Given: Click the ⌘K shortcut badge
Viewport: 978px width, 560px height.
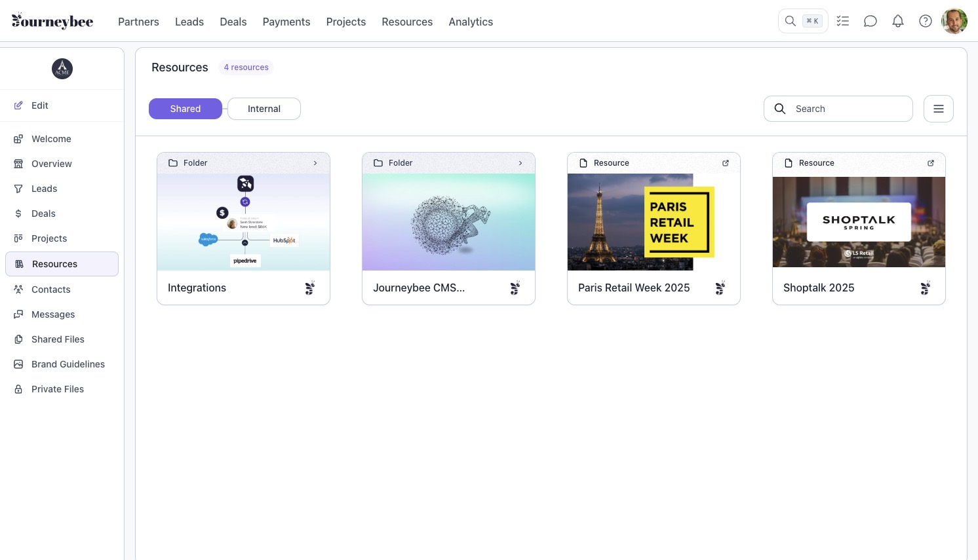Looking at the screenshot, I should [x=812, y=21].
